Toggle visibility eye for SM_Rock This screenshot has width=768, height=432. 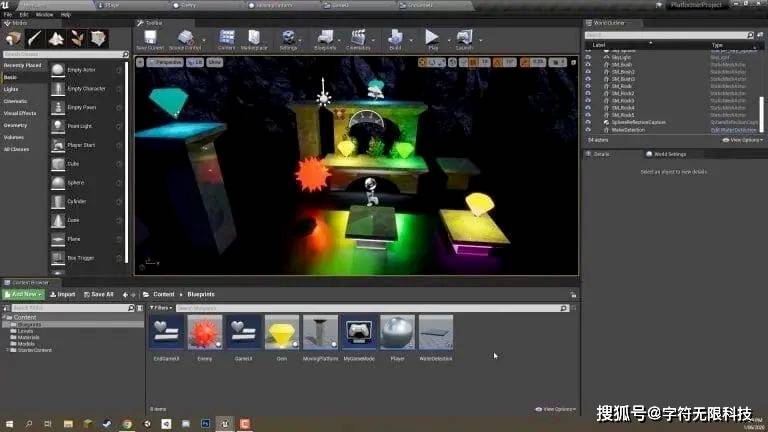(588, 86)
